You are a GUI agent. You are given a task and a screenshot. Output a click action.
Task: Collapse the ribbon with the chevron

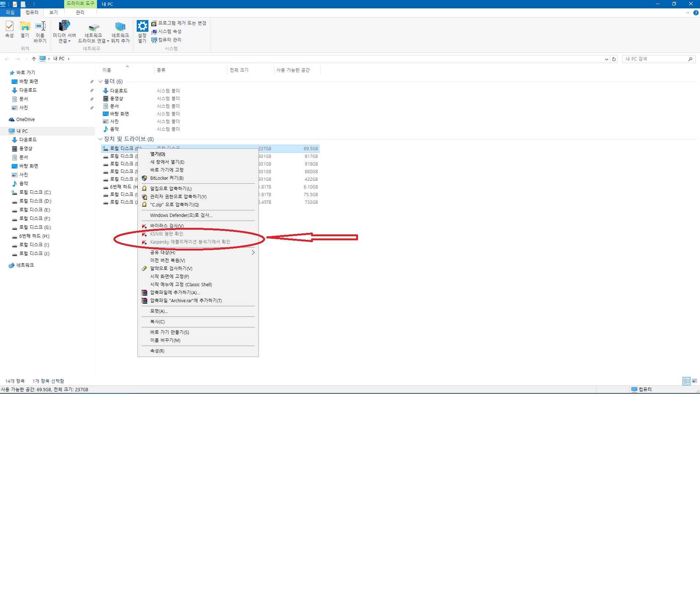[x=688, y=13]
